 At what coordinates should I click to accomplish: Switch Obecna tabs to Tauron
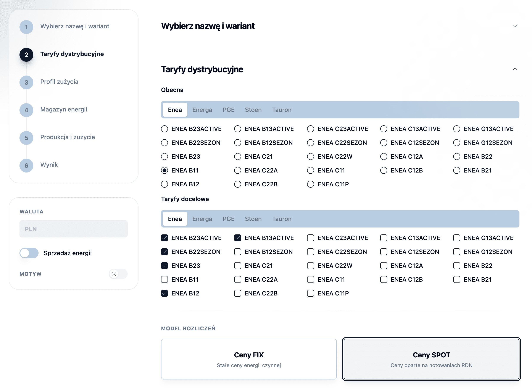(x=282, y=110)
